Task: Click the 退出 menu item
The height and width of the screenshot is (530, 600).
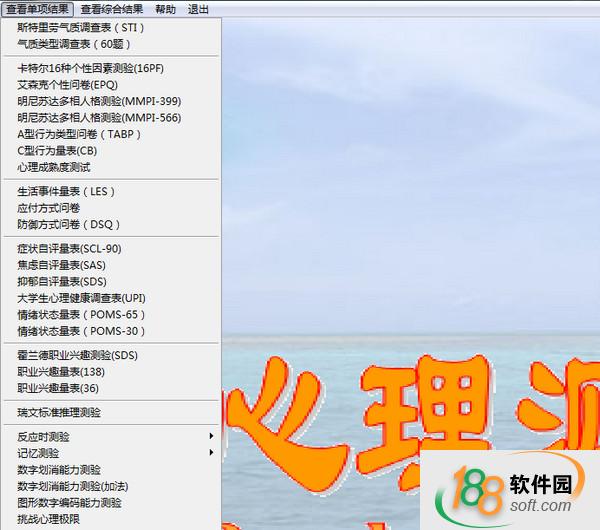Action: pos(198,9)
